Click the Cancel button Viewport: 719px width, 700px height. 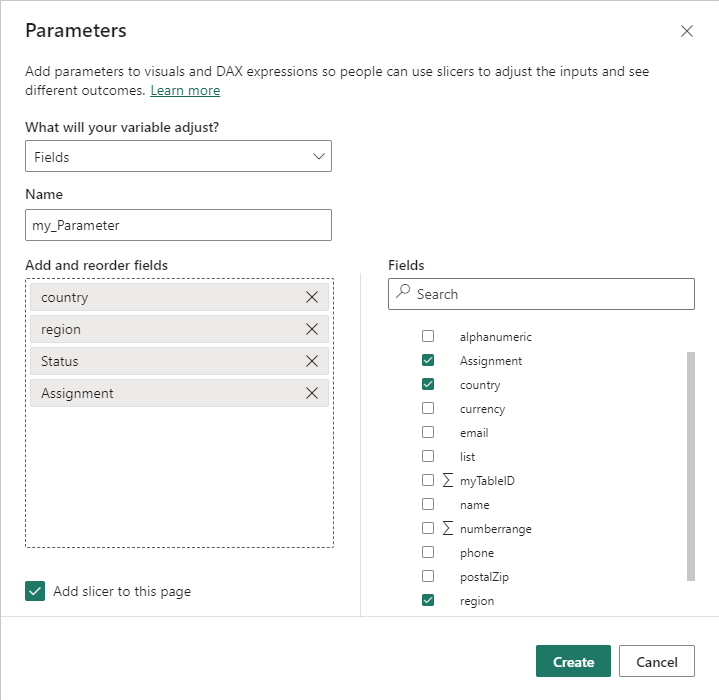click(x=656, y=662)
